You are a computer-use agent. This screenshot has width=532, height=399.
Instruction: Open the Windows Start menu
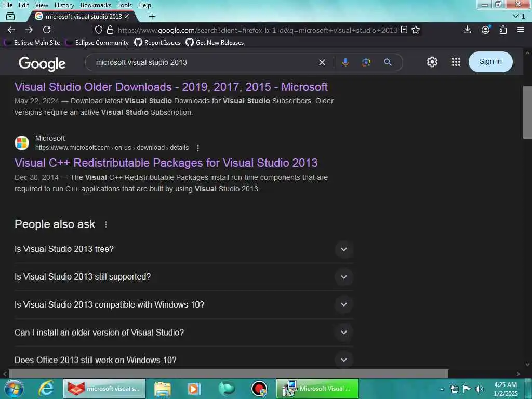click(x=14, y=389)
